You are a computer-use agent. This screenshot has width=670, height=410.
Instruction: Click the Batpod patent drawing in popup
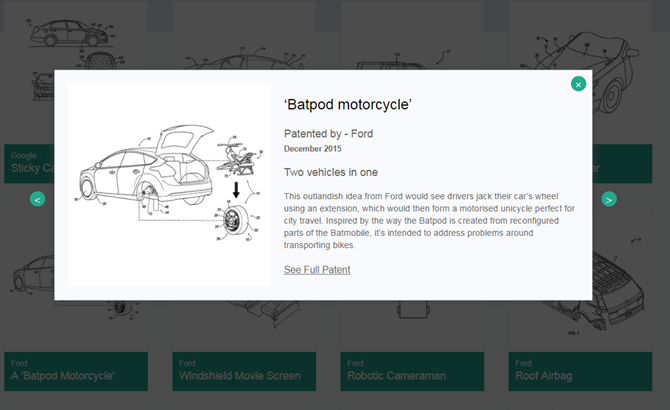tap(169, 184)
